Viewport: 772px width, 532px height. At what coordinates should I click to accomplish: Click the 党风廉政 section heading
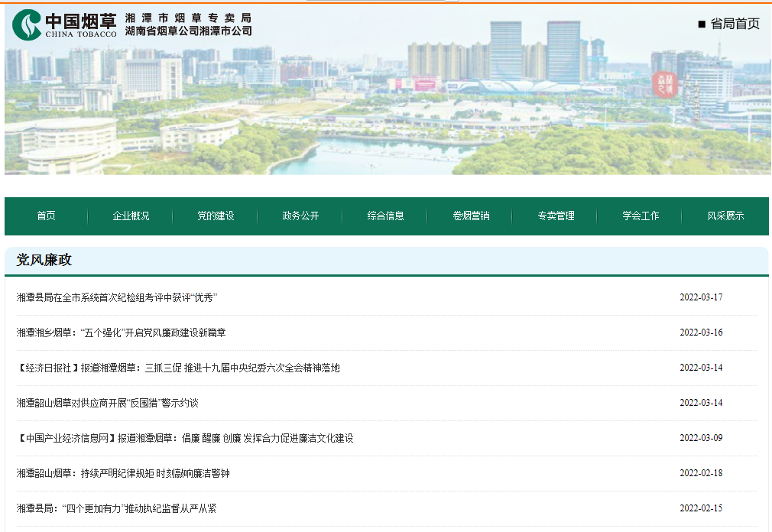point(44,260)
